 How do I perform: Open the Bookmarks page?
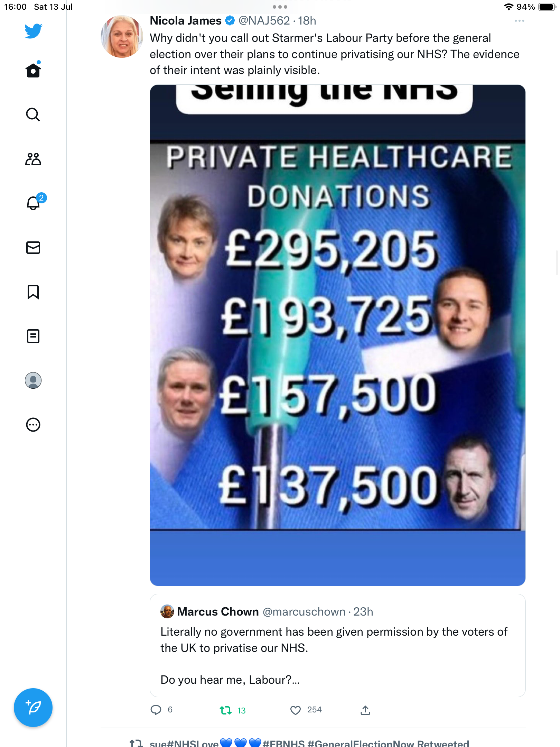pos(33,292)
